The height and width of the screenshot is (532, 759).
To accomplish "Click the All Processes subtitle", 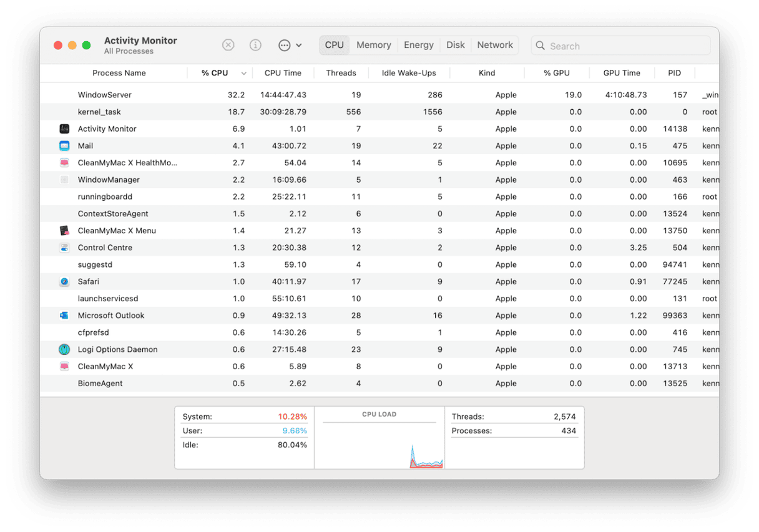I will click(x=129, y=51).
